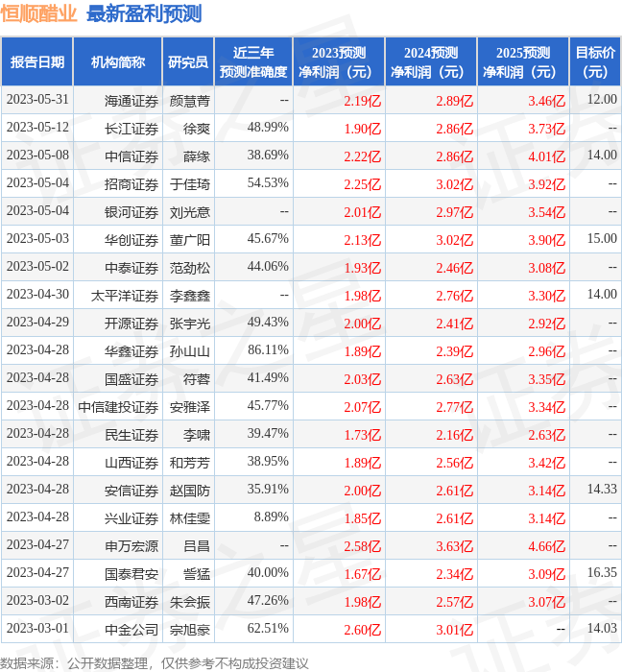
Task: Click the 4.66亿 forecast value
Action: (546, 546)
